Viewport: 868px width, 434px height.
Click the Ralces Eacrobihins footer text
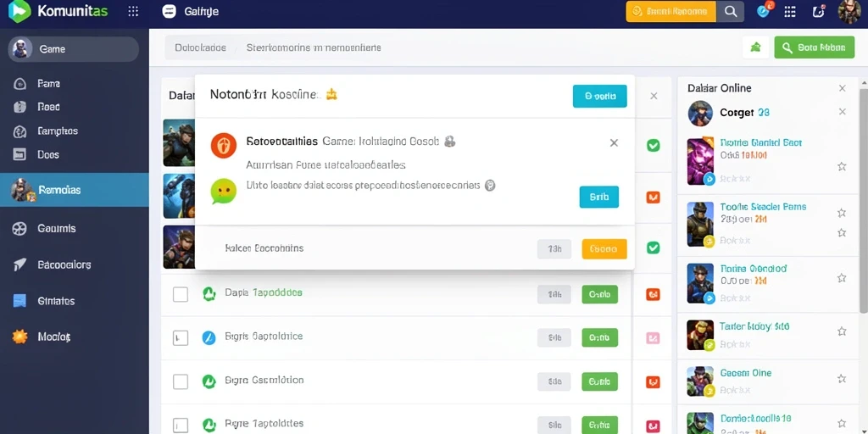pos(264,248)
